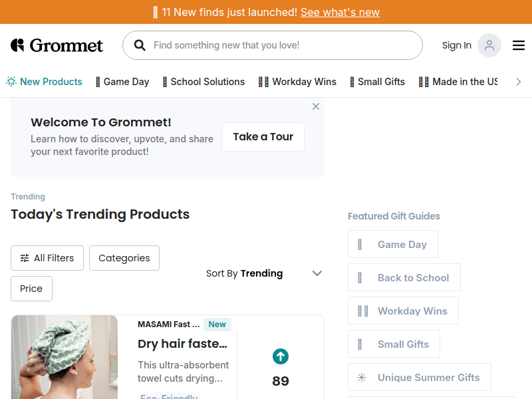Go to the School Solutions tab
Image resolution: width=532 pixels, height=399 pixels.
(203, 82)
